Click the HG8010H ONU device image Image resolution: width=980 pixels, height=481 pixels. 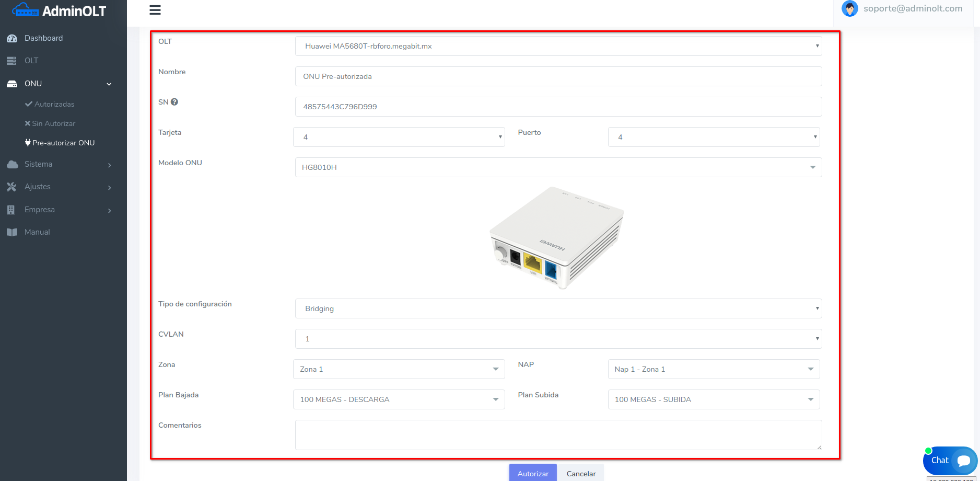(557, 238)
